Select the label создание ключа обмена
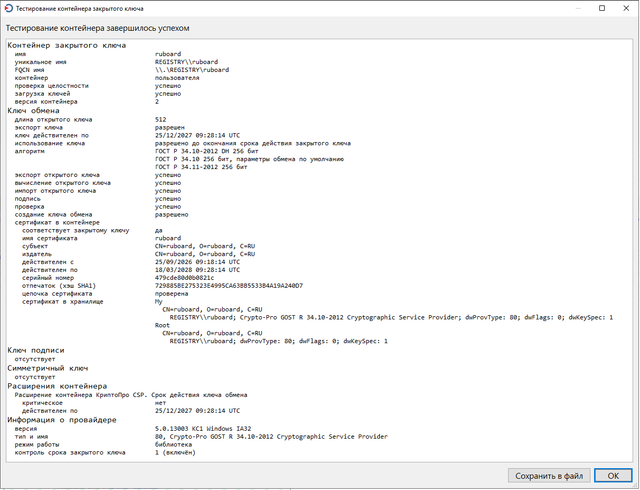Image resolution: width=640 pixels, height=490 pixels. coord(53,214)
